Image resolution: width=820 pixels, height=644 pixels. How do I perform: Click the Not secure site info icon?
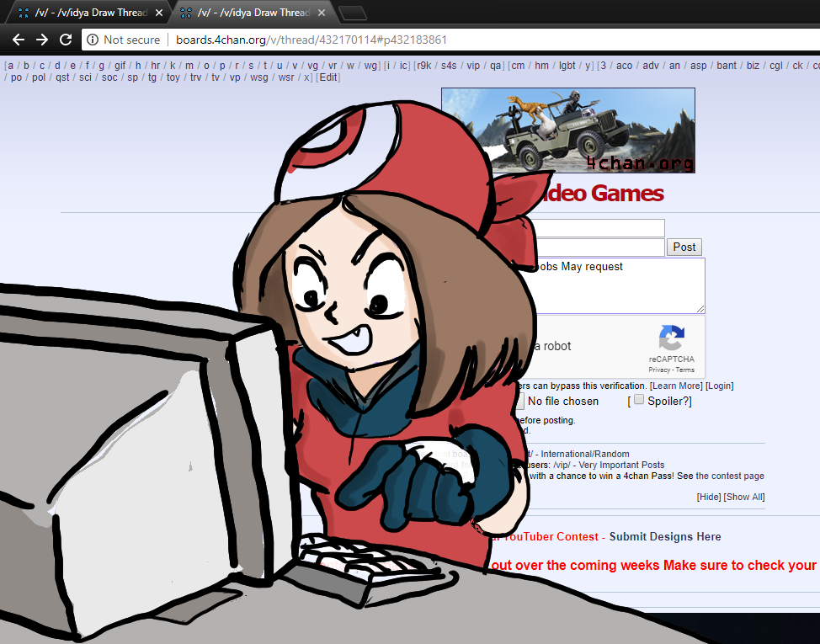click(93, 40)
